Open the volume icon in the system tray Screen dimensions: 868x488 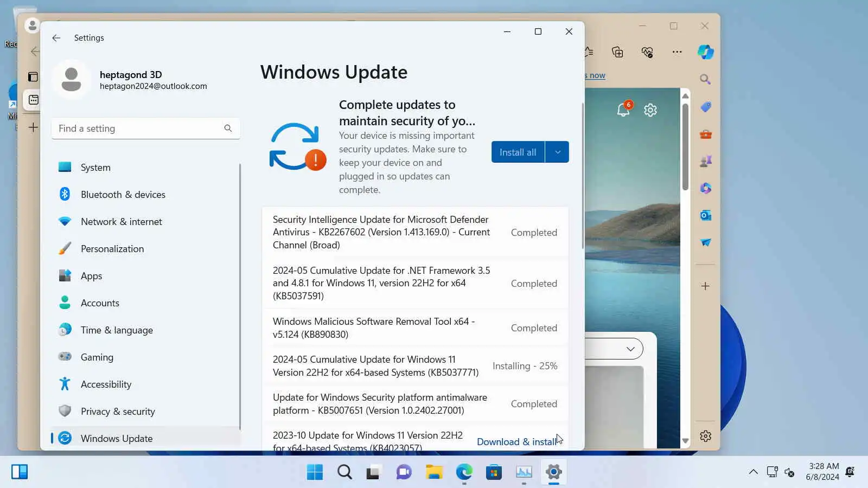(790, 472)
